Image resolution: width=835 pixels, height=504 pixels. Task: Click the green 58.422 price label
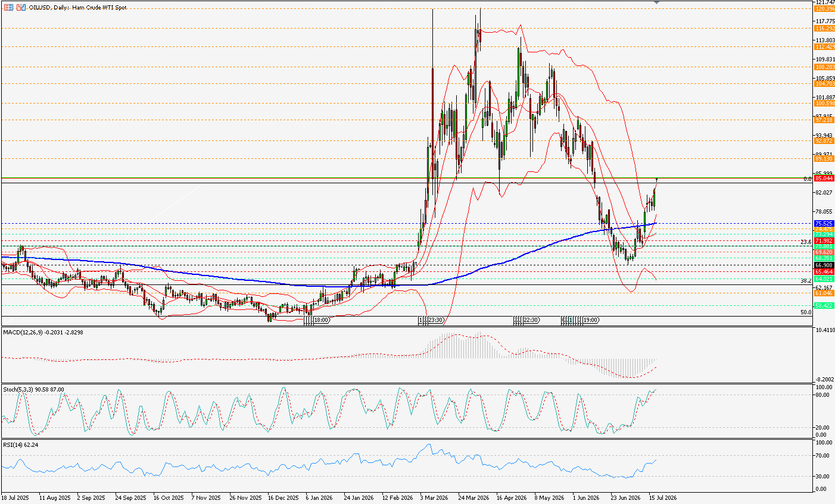tap(824, 305)
